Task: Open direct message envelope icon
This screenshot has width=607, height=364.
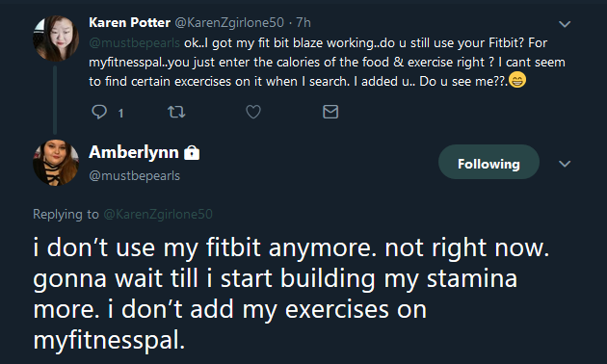Action: (x=330, y=112)
